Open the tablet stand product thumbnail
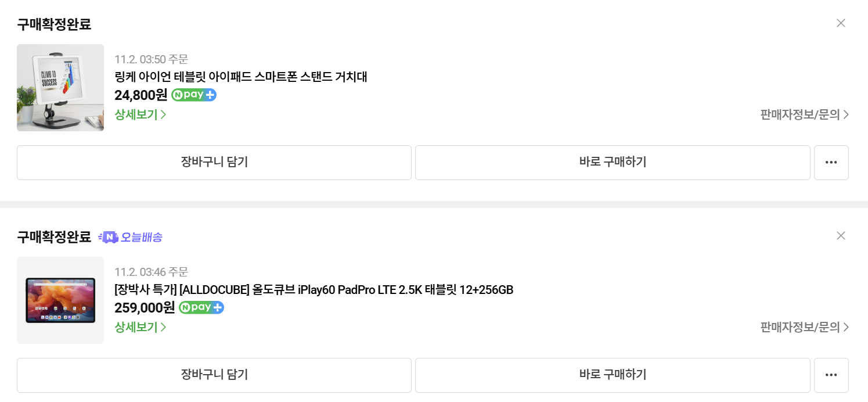Image resolution: width=868 pixels, height=402 pixels. point(60,88)
